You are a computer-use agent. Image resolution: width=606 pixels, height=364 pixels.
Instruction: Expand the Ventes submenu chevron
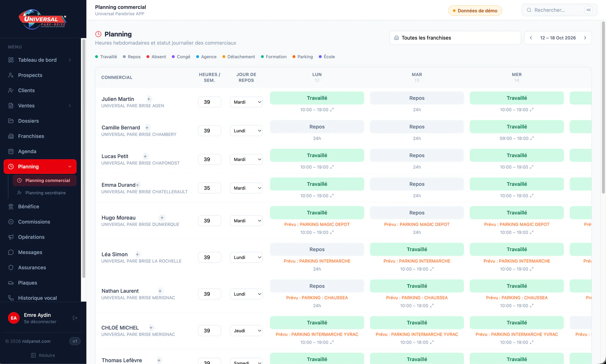click(x=70, y=106)
